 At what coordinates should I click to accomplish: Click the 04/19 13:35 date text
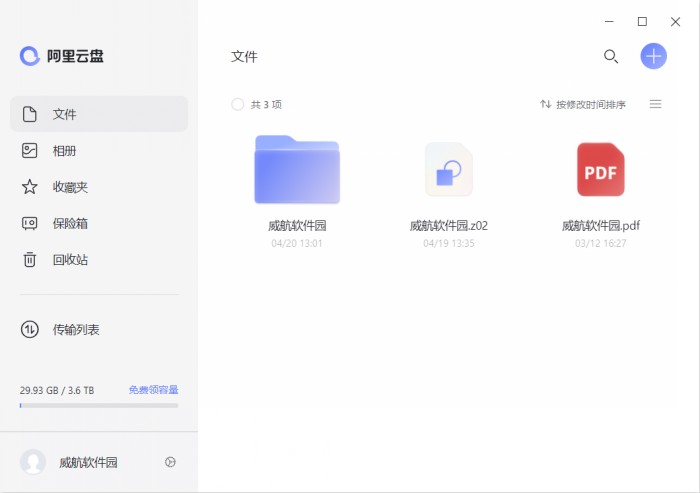(449, 243)
